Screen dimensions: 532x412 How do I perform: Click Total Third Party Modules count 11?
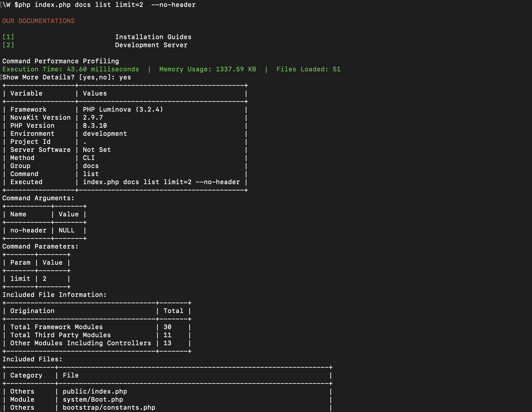pyautogui.click(x=167, y=335)
